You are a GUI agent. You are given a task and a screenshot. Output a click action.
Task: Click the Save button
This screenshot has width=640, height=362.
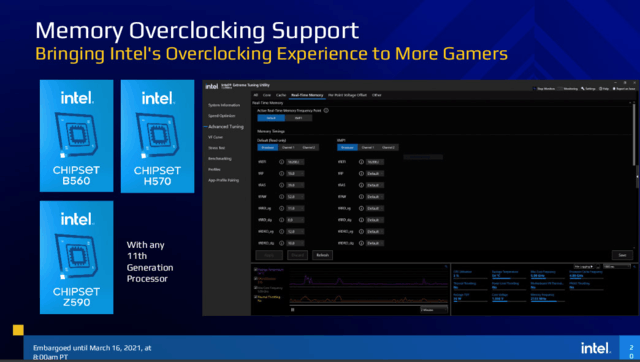pyautogui.click(x=622, y=255)
